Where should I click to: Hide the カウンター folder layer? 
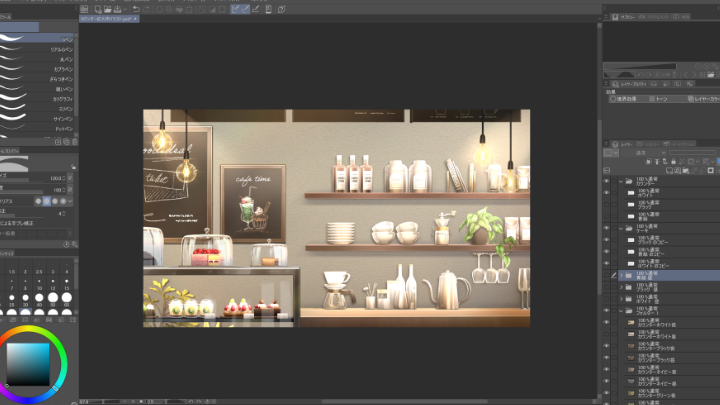(x=606, y=181)
